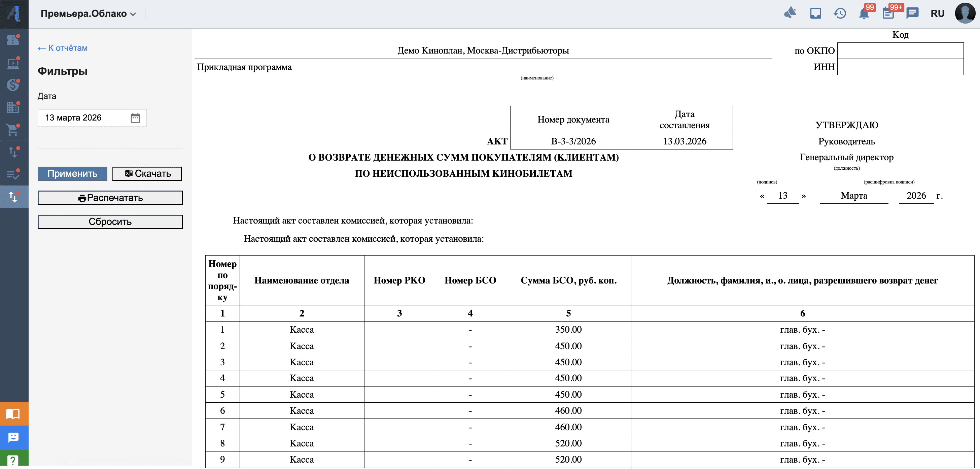Expand the Премьера.Облако dropdown
The height and width of the screenshot is (469, 980).
(88, 14)
